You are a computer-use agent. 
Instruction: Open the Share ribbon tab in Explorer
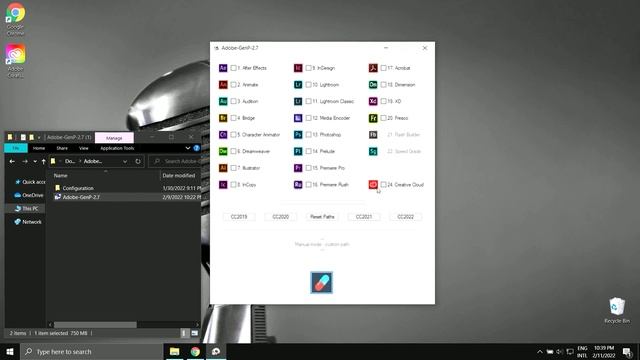point(62,148)
